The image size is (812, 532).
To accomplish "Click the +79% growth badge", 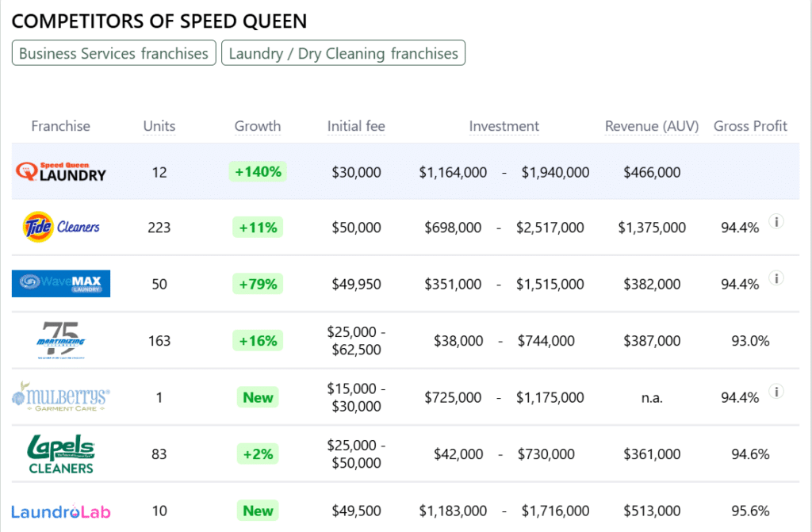I will pos(258,283).
